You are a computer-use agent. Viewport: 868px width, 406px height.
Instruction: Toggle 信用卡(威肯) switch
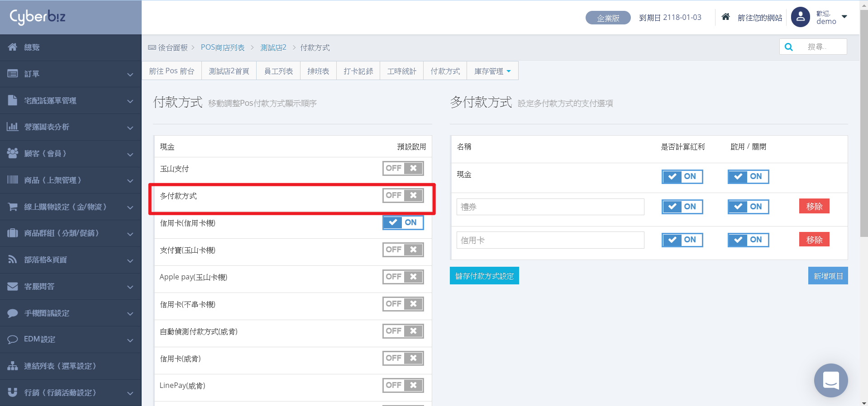click(x=403, y=358)
